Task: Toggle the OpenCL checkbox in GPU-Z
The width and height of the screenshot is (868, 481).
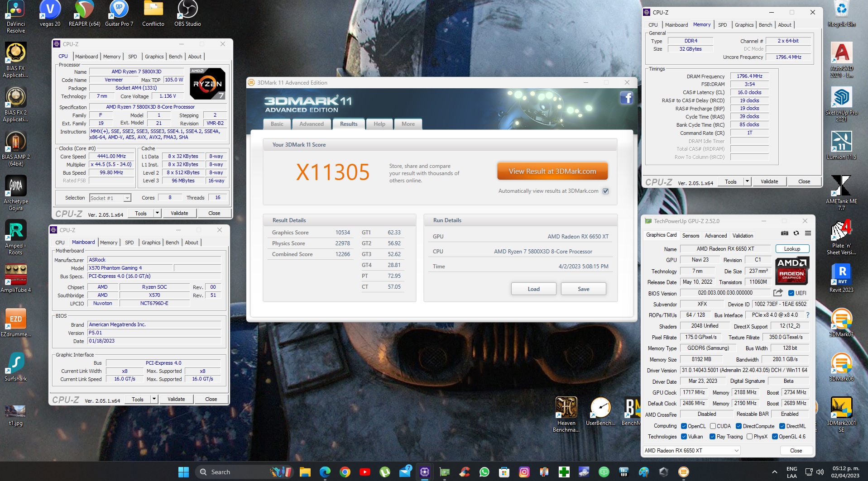Action: point(684,426)
